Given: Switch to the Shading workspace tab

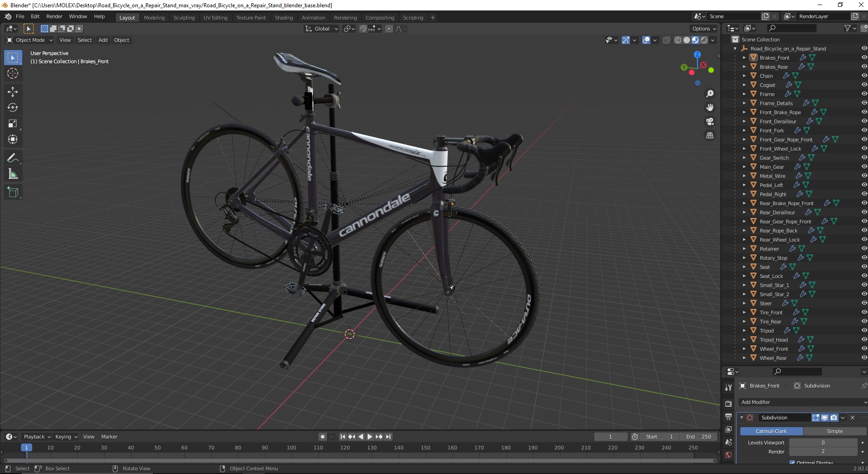Looking at the screenshot, I should (x=284, y=18).
